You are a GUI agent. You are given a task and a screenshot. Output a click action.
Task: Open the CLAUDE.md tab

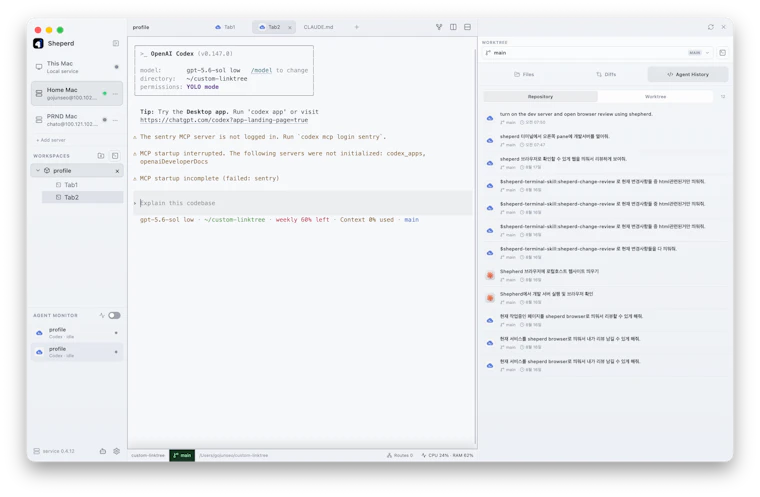(x=318, y=27)
